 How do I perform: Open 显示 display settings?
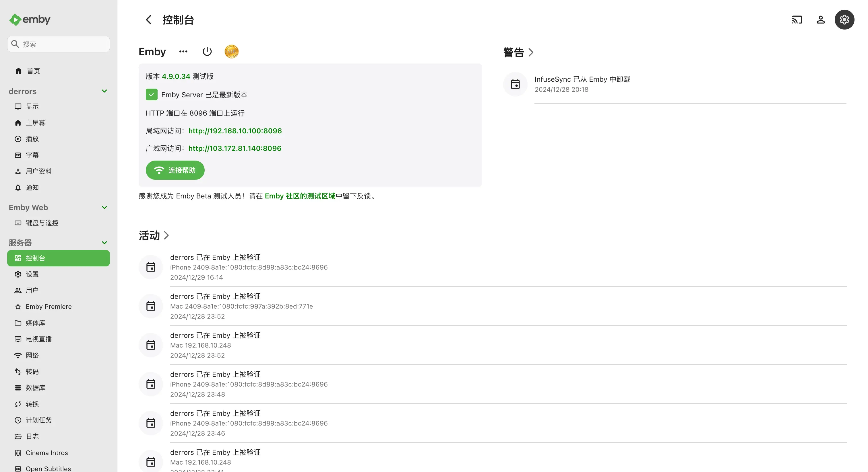click(x=58, y=106)
